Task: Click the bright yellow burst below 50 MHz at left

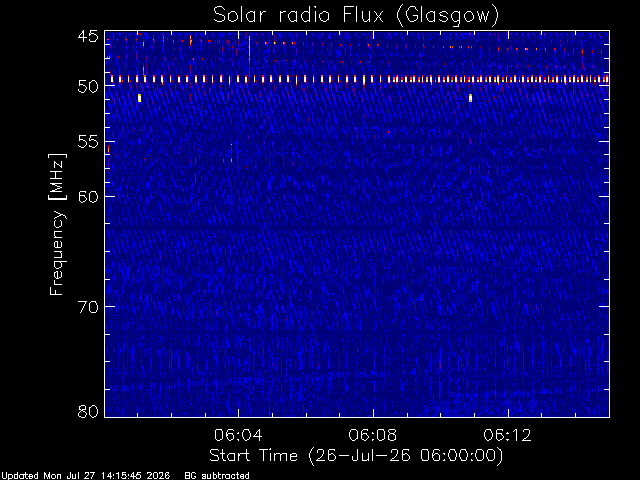Action: pyautogui.click(x=139, y=98)
